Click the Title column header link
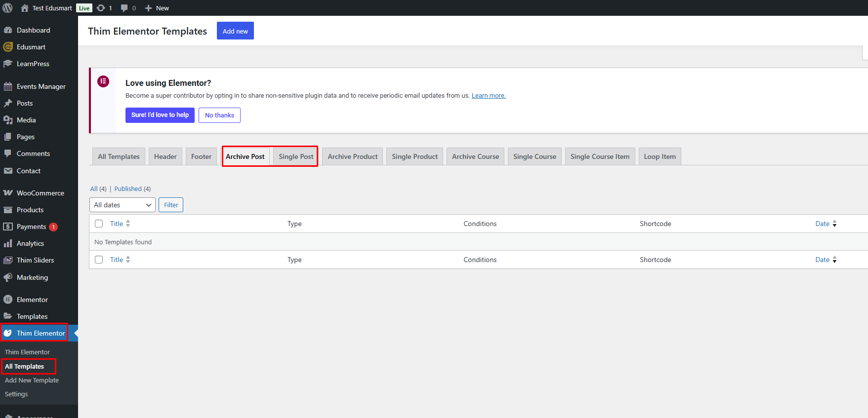Image resolution: width=868 pixels, height=418 pixels. [x=117, y=224]
